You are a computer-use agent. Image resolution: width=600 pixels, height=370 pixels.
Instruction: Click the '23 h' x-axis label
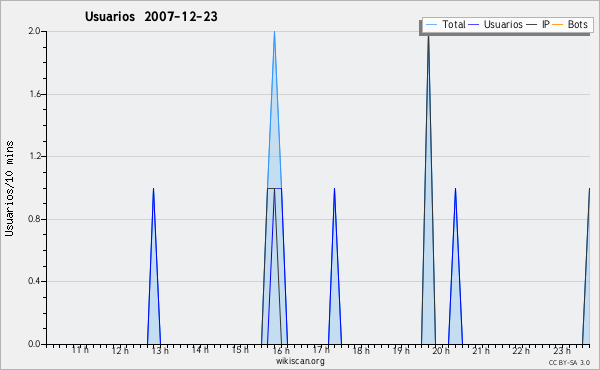[x=562, y=350]
